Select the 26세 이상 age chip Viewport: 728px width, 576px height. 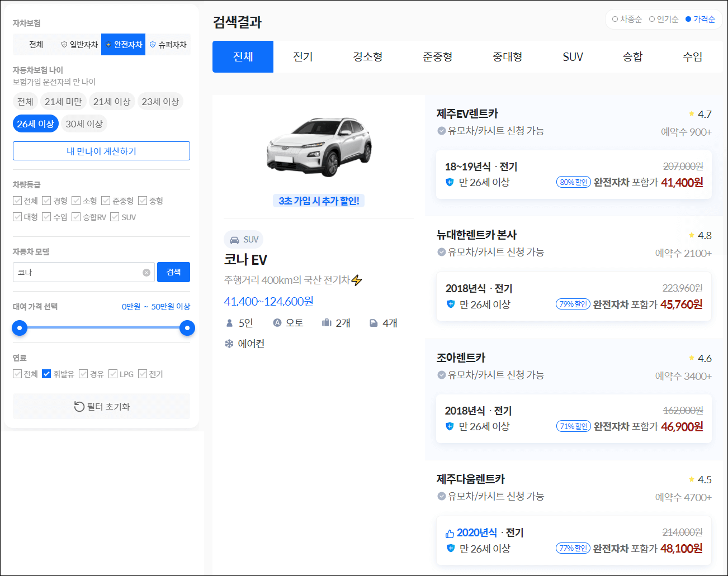point(36,124)
